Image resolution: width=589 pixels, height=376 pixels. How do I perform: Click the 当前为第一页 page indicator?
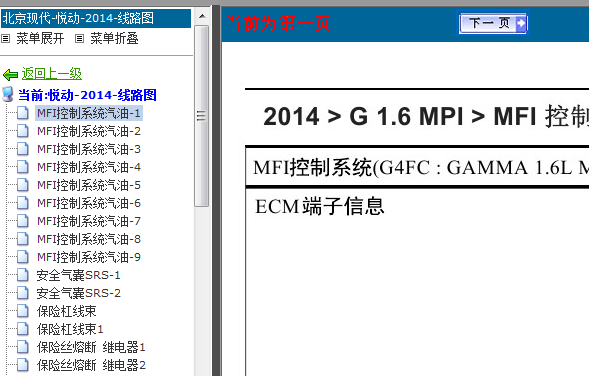click(278, 23)
